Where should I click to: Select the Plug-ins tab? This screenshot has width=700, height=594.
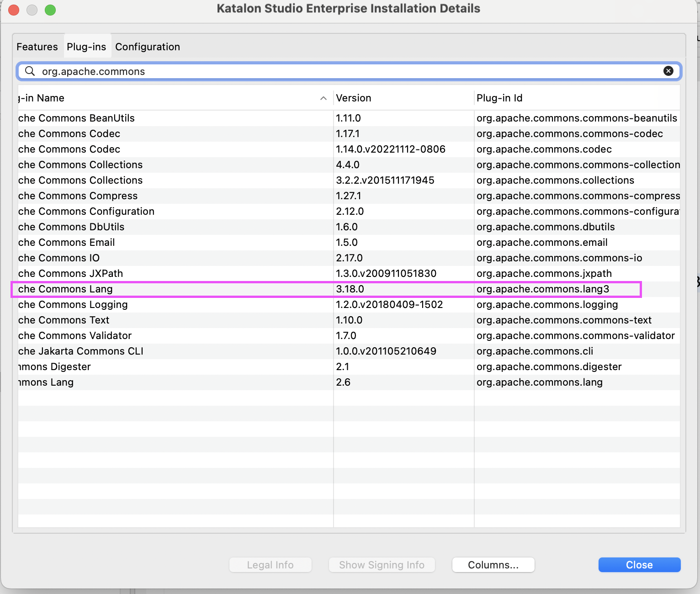pyautogui.click(x=87, y=46)
